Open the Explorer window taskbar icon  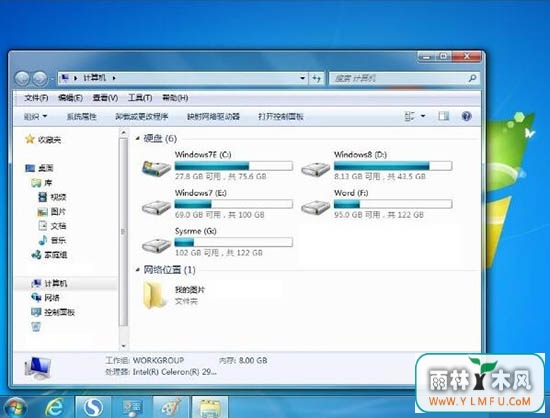210,407
